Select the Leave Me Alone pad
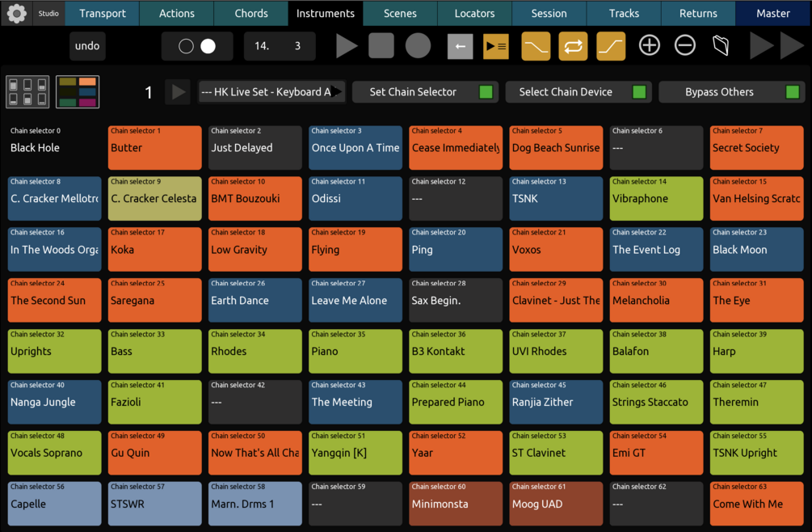Viewport: 812px width, 532px height. (x=356, y=300)
